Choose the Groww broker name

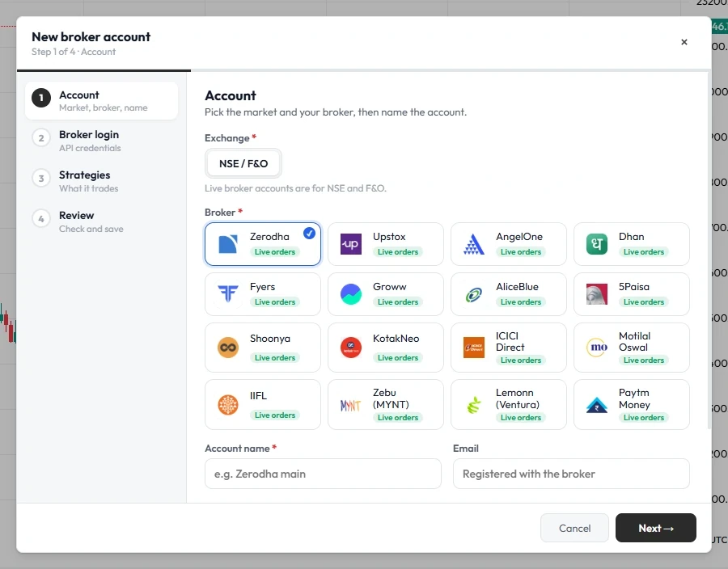[390, 287]
